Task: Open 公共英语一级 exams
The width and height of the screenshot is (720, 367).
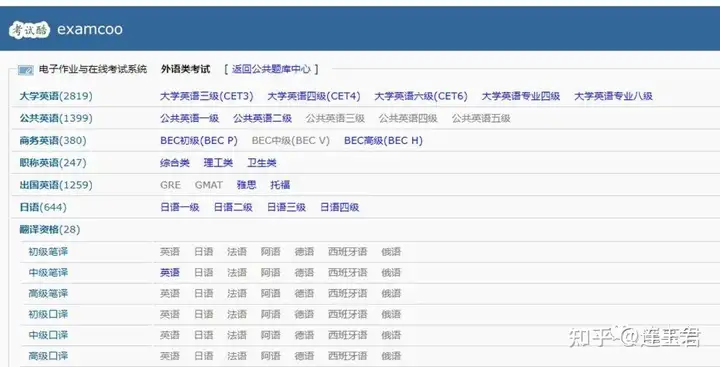Action: (x=190, y=118)
